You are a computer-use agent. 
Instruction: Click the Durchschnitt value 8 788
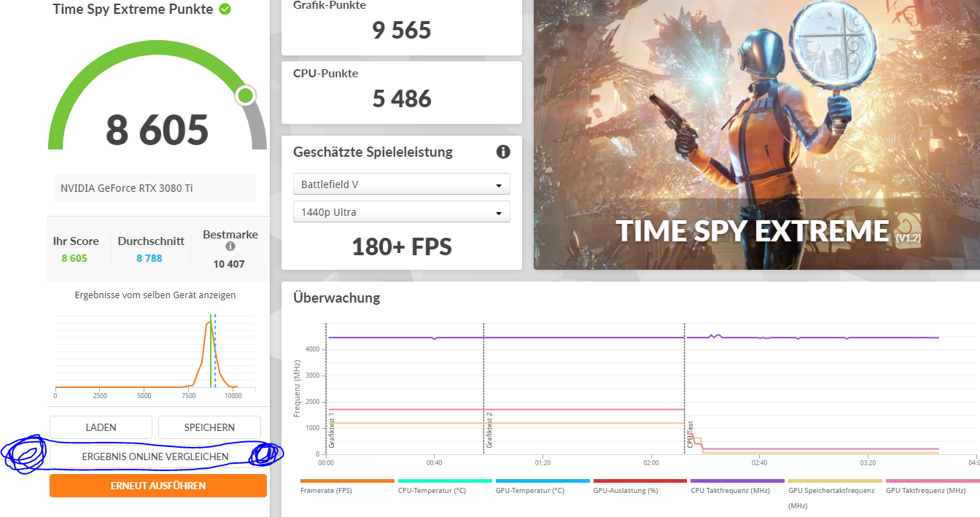(149, 258)
